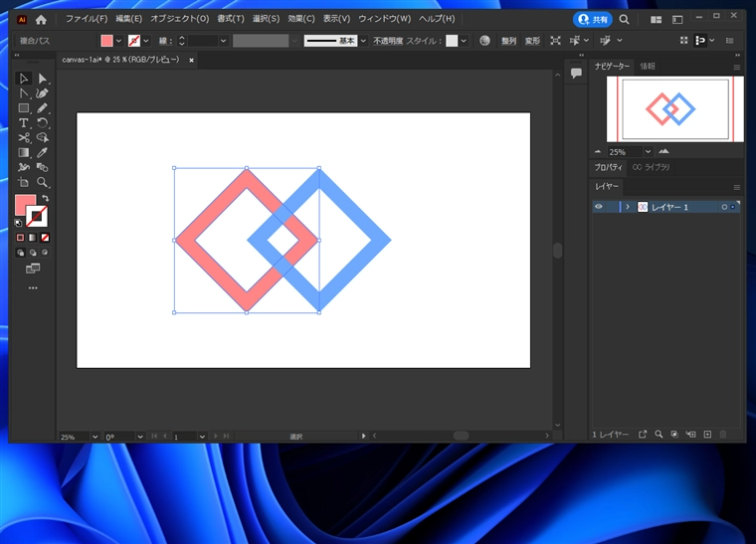The height and width of the screenshot is (544, 756).
Task: Toggle visibility eye of レイヤー 1
Action: tap(599, 207)
